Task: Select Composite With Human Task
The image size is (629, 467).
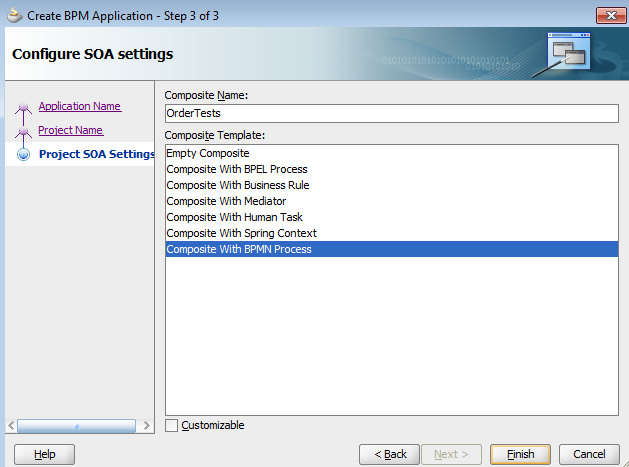Action: pyautogui.click(x=234, y=217)
